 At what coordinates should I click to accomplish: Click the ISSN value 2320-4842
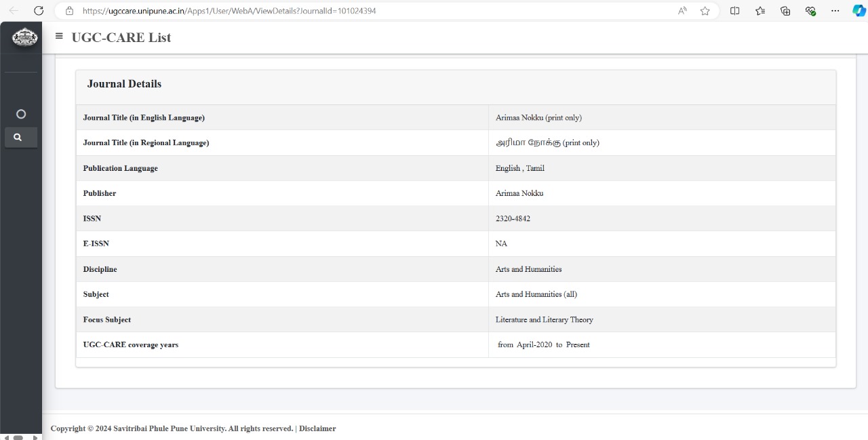(513, 218)
